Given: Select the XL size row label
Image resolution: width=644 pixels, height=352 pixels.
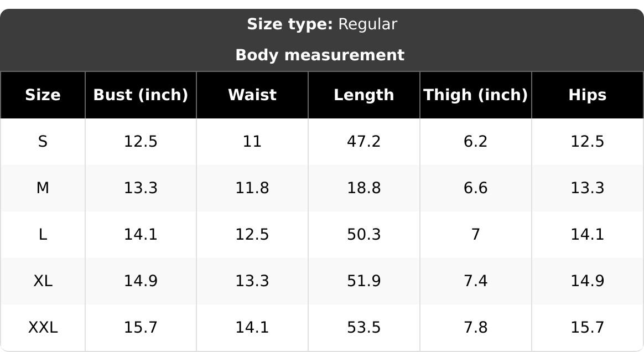Looking at the screenshot, I should coord(43,281).
